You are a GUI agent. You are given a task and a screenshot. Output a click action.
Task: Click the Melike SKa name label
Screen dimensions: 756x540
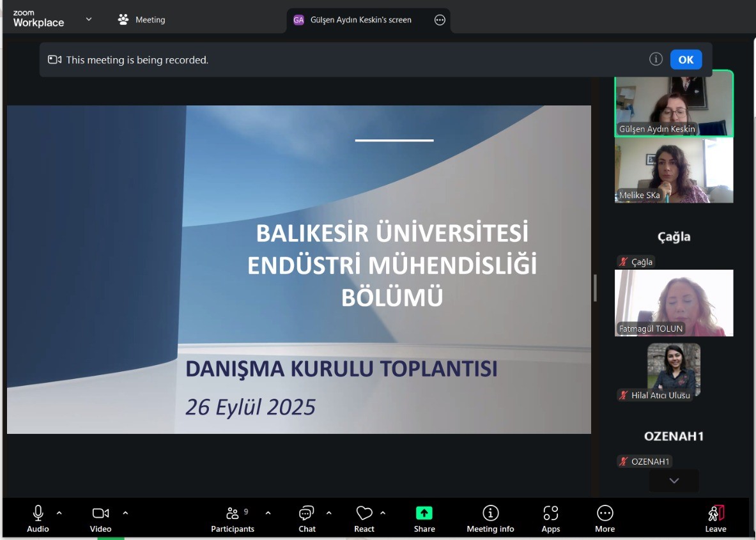(x=639, y=196)
